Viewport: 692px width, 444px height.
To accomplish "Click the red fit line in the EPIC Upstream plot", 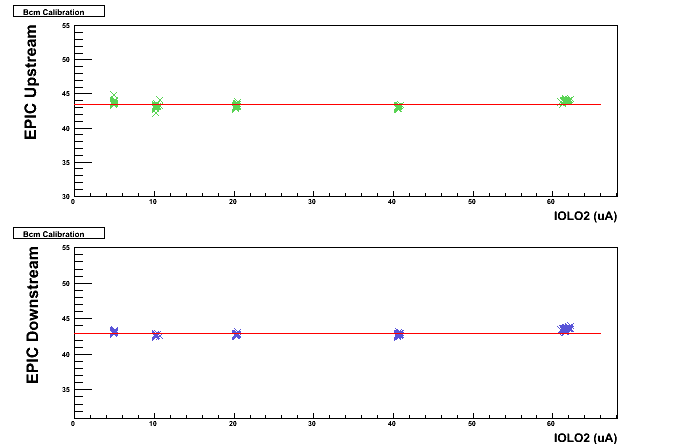I will point(338,105).
